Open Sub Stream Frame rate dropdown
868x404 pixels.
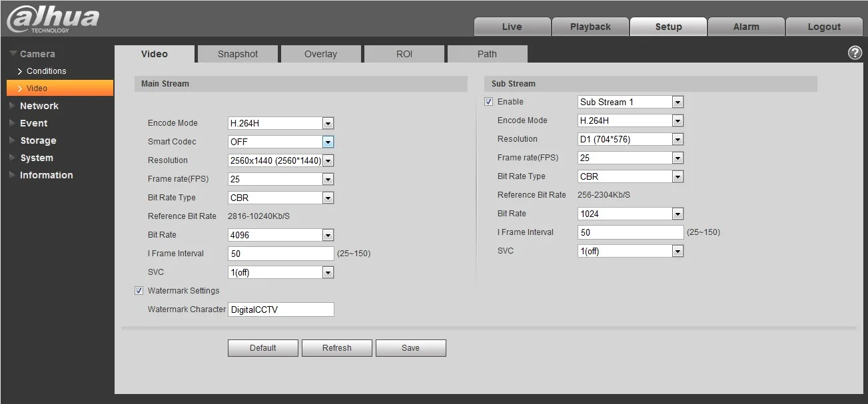[x=631, y=158]
